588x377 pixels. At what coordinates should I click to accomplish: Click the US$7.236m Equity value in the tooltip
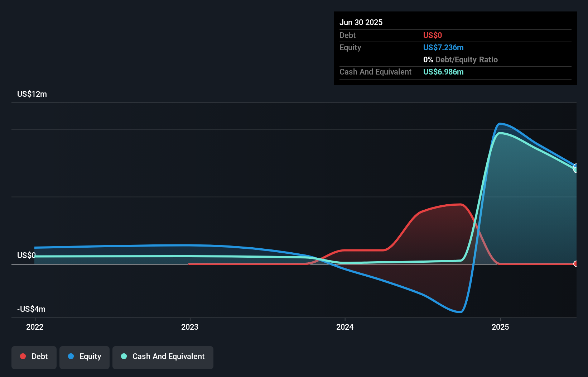click(x=443, y=47)
